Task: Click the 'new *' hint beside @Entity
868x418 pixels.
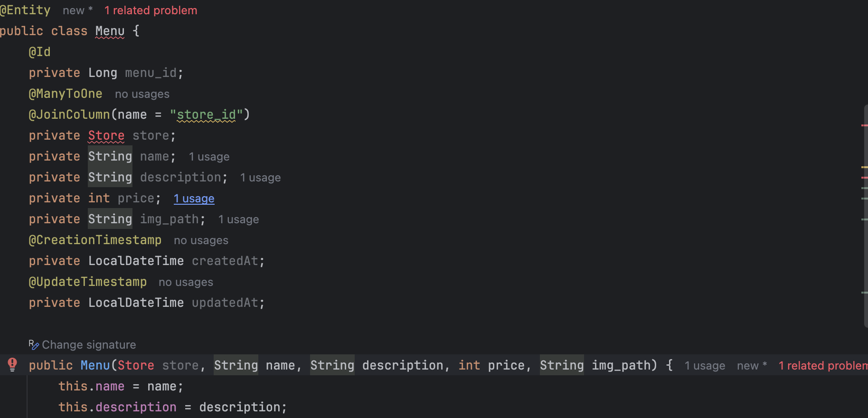Action: point(78,10)
